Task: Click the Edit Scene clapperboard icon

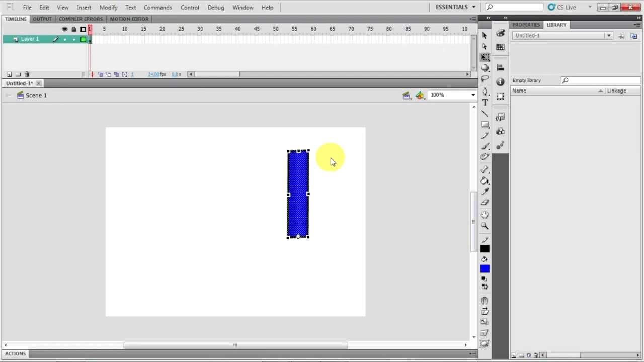Action: (407, 95)
